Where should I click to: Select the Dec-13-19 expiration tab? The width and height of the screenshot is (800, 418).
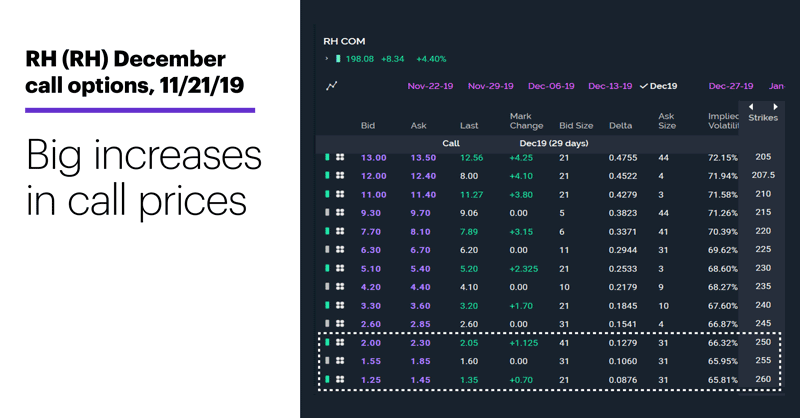click(x=610, y=86)
